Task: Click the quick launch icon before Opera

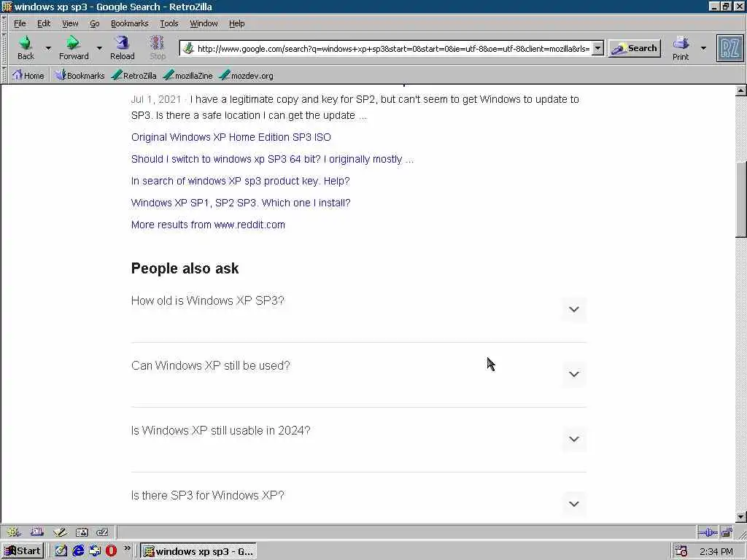Action: [95, 551]
